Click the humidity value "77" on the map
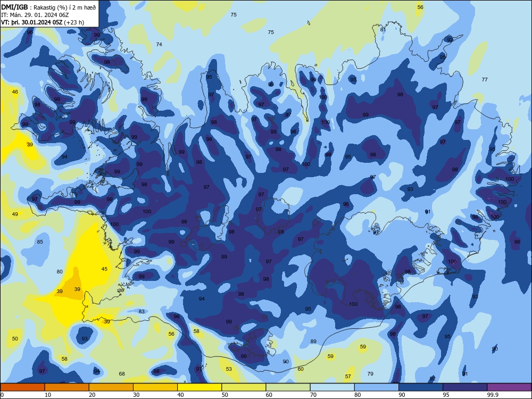Viewport: 532px width, 399px height. (485, 79)
